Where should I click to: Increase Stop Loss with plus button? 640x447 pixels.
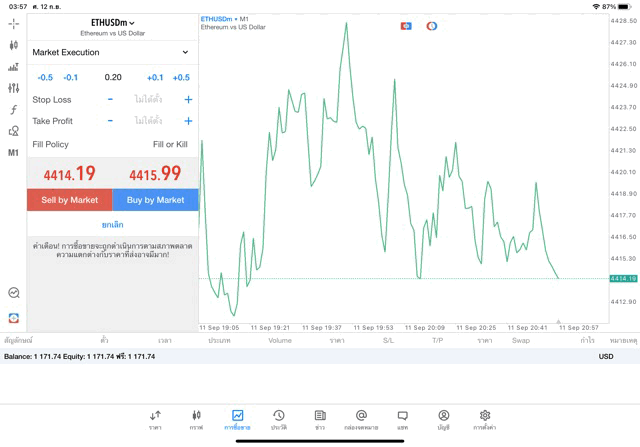click(188, 100)
